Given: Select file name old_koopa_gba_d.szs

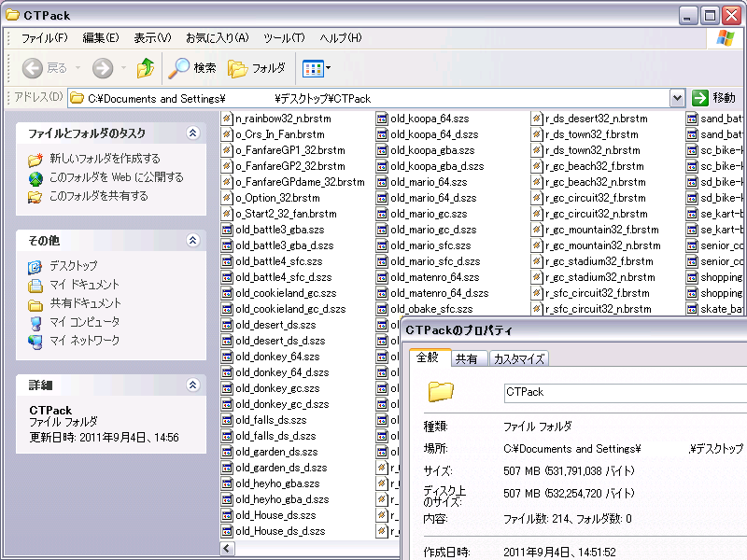Looking at the screenshot, I should [x=437, y=166].
